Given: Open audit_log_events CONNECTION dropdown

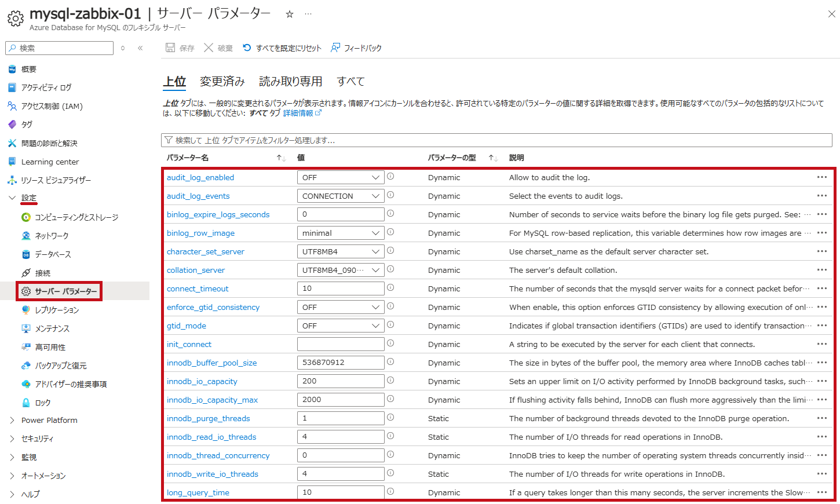Looking at the screenshot, I should point(341,196).
